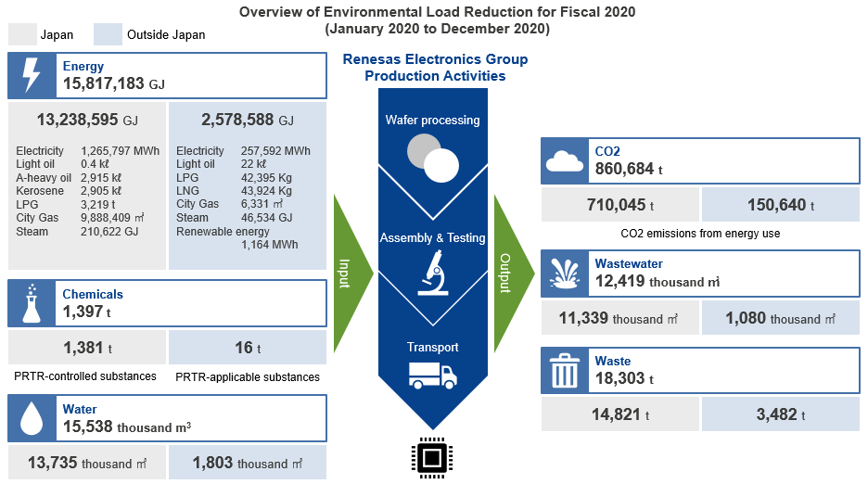This screenshot has height=484, width=868.
Task: Click CO2 emissions from energy use caption
Action: [700, 234]
